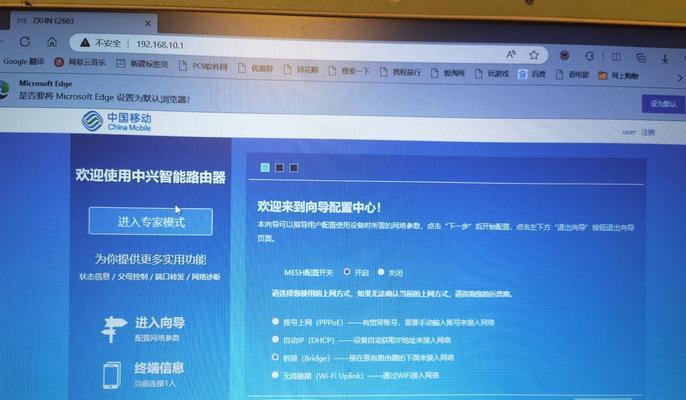Open the 携程旅行 bookmark
Image resolution: width=686 pixels, height=400 pixels.
tap(401, 72)
